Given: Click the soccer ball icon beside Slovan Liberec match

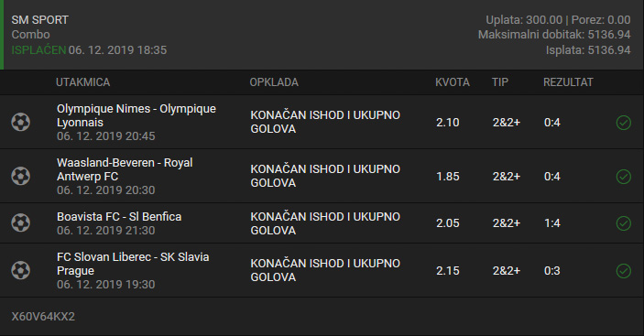Looking at the screenshot, I should 20,271.
